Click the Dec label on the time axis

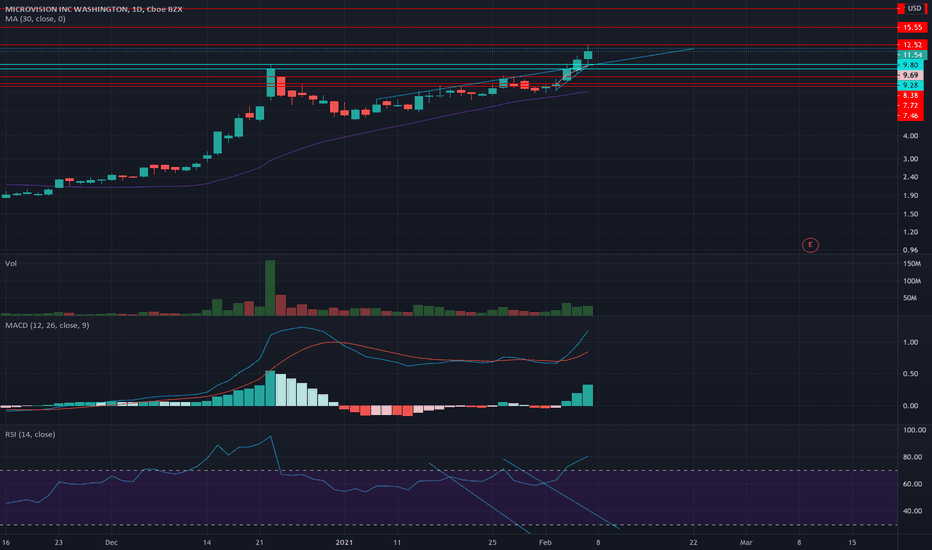pyautogui.click(x=111, y=542)
